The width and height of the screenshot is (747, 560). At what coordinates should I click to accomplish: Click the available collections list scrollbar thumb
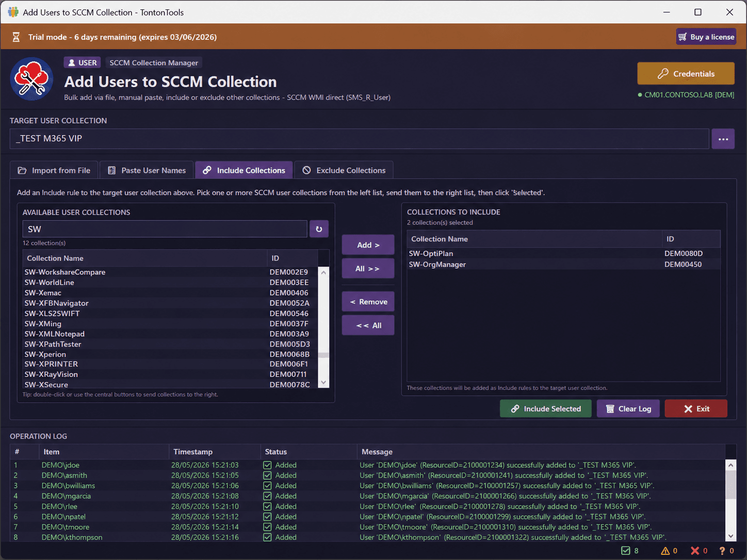(x=323, y=355)
